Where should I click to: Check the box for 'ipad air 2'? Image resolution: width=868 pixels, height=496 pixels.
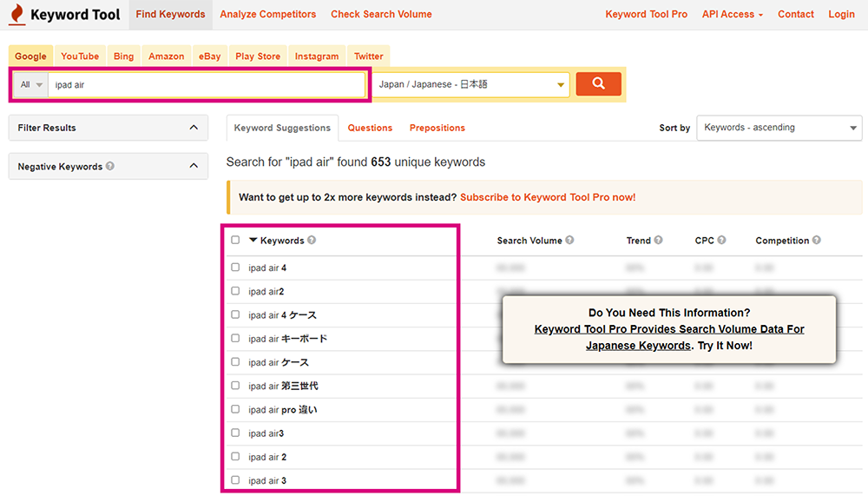tap(235, 456)
